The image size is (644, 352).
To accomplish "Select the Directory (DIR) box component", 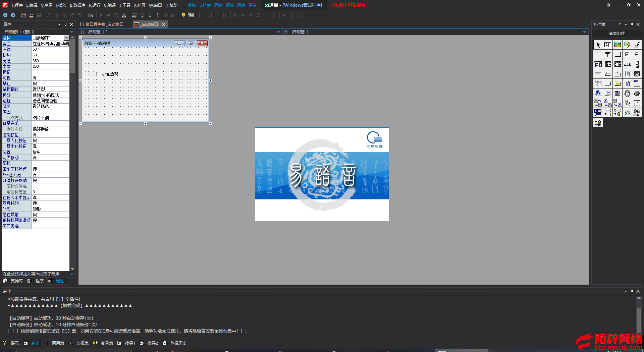I will coord(617,83).
